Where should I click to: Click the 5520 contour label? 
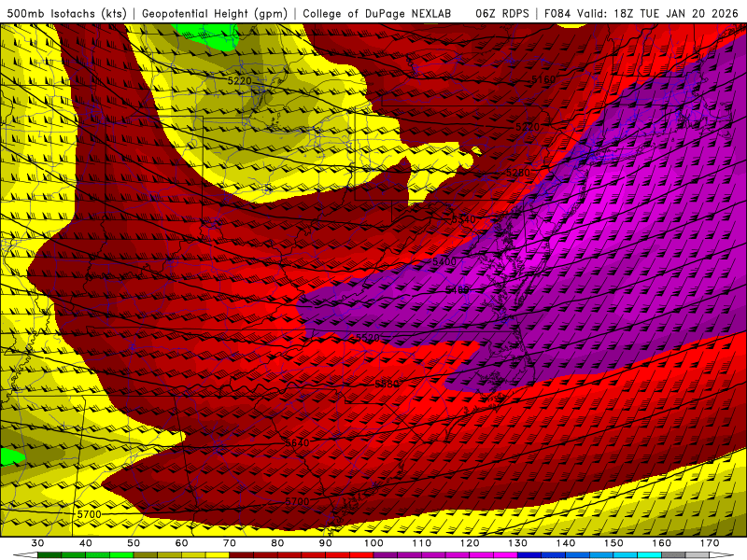(368, 338)
